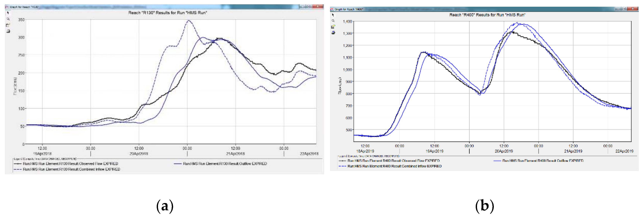
Task: Select the arrow pointer tool in R400 graph
Action: click(x=333, y=15)
